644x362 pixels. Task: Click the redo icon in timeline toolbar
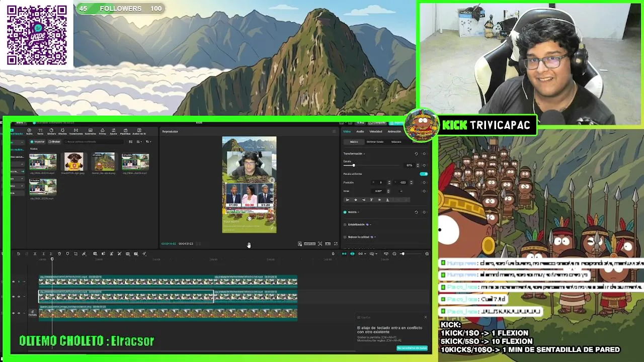click(27, 253)
